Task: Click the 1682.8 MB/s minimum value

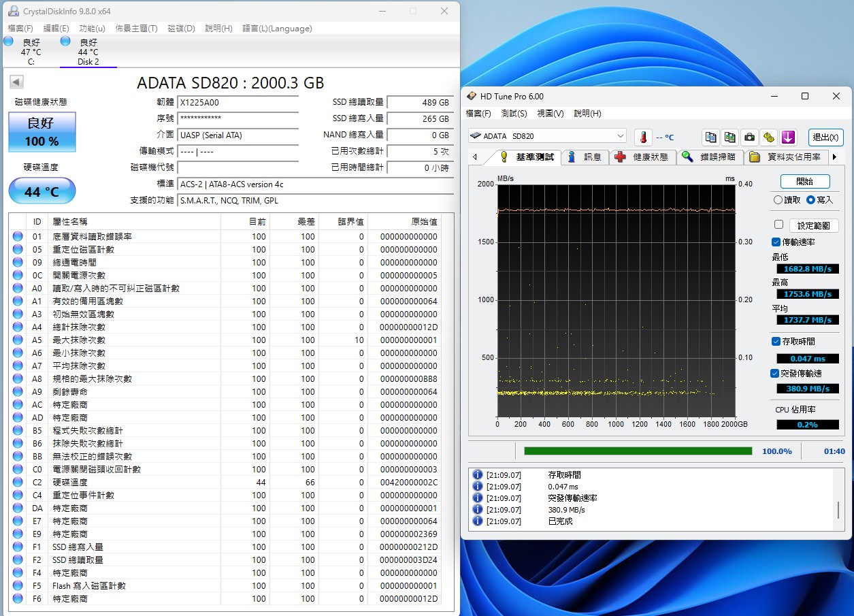Action: 807,269
